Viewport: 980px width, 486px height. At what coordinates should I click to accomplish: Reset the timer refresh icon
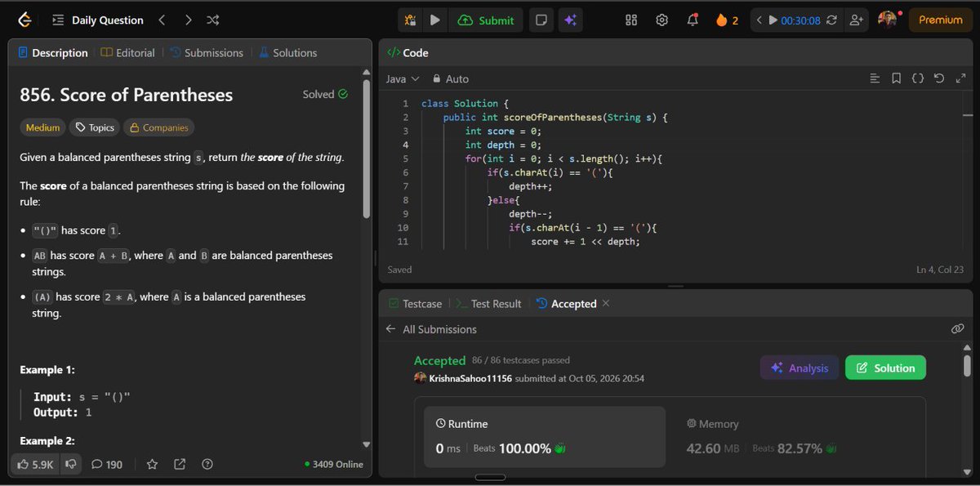pyautogui.click(x=831, y=20)
